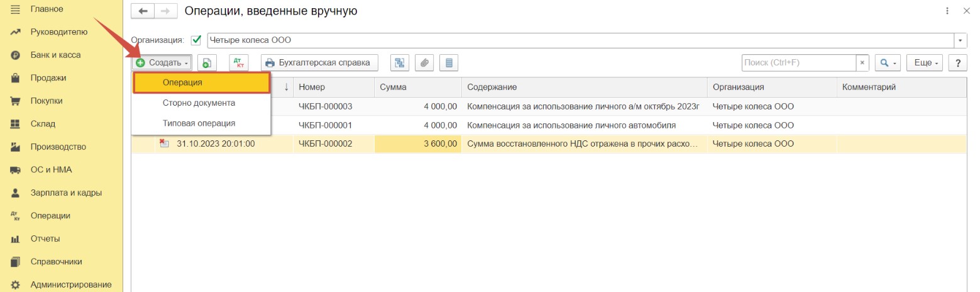Viewport: 980px width, 292px height.
Task: Click the calculator-style report icon in toolbar
Action: [449, 63]
